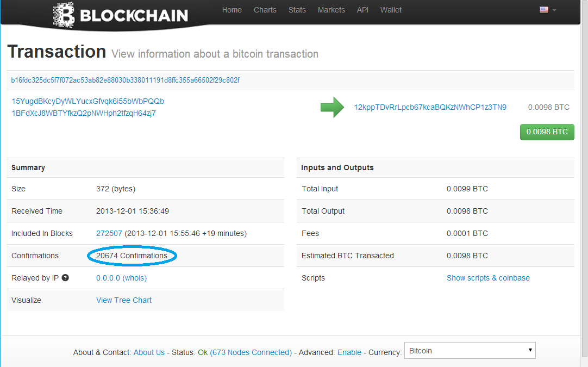The width and height of the screenshot is (588, 367).
Task: Click the Summary table heading
Action: (x=28, y=168)
